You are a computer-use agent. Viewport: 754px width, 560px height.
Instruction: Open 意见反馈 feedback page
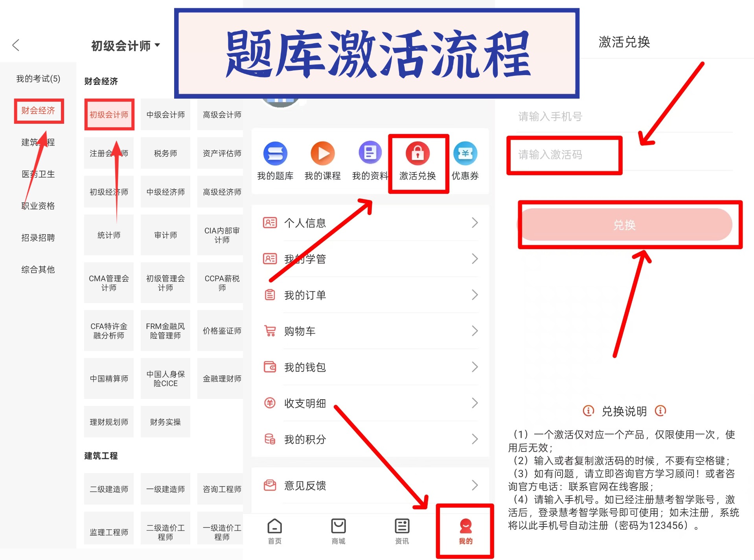click(x=305, y=485)
